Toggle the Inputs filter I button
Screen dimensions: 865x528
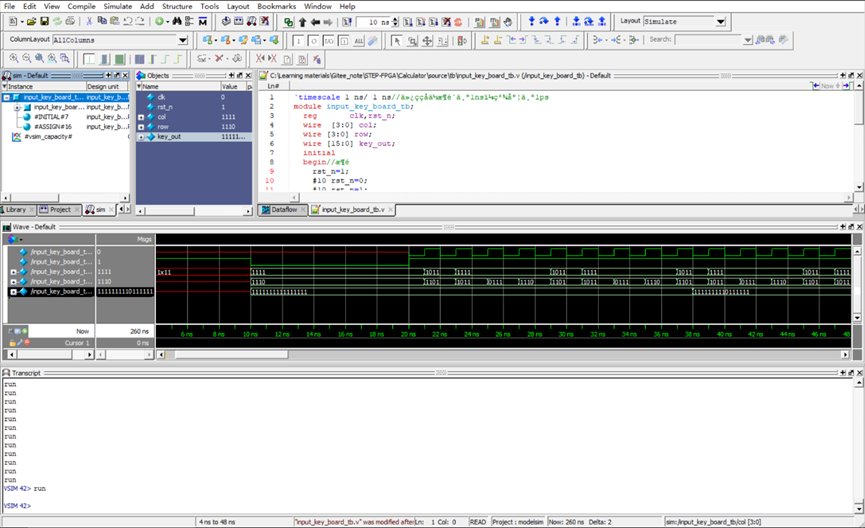click(298, 41)
